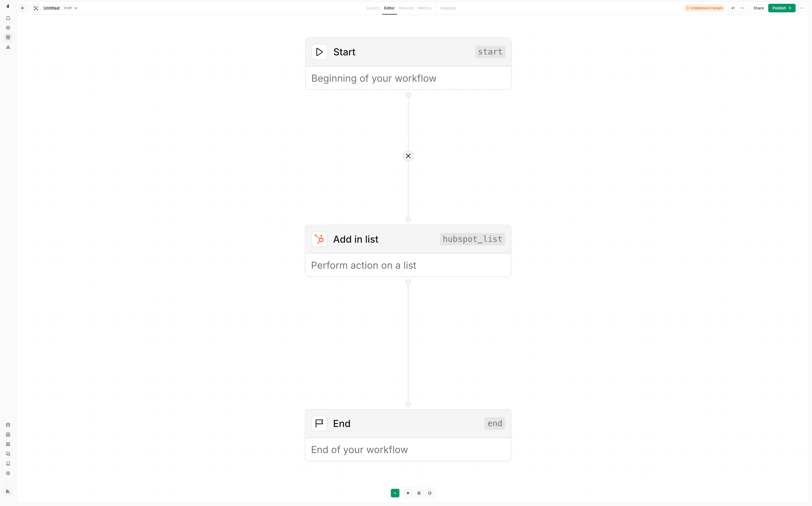Select the End node title
Image resolution: width=812 pixels, height=506 pixels.
click(342, 424)
